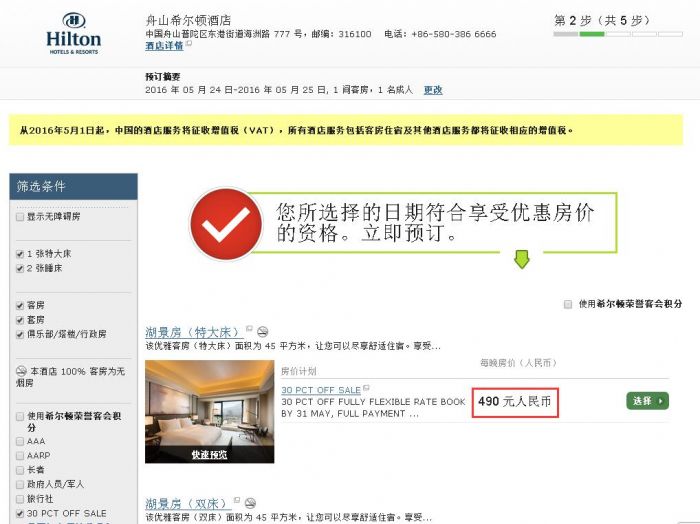Tick the AARP rate checkbox

click(20, 456)
